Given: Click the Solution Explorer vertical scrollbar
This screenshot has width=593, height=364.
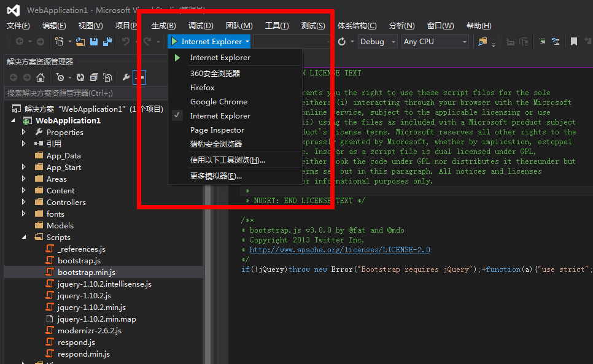Looking at the screenshot, I should pos(207,274).
